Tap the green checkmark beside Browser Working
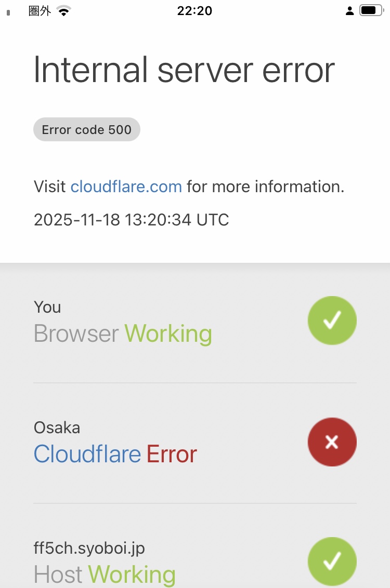390x588 pixels. tap(332, 320)
